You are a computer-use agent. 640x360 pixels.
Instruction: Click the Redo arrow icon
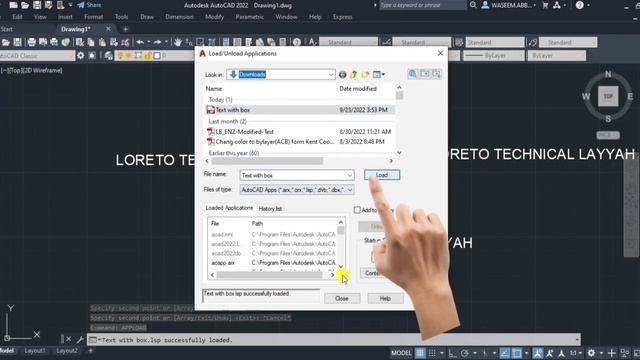(157, 42)
